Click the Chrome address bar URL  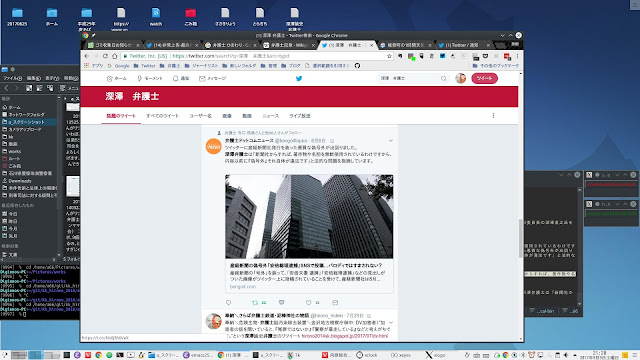(x=231, y=56)
